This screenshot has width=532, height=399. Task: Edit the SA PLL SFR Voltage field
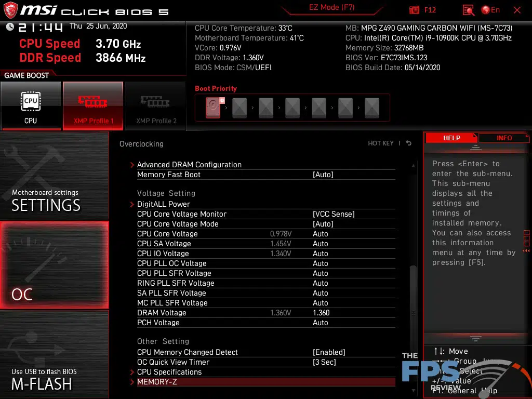[x=320, y=293]
